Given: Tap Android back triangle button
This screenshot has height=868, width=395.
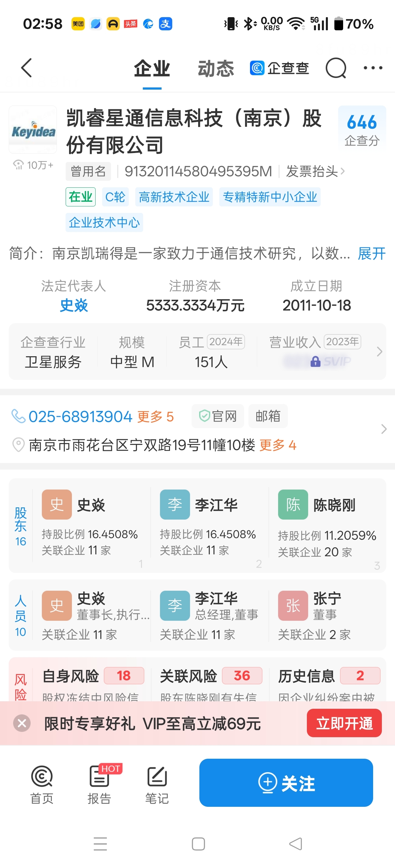Looking at the screenshot, I should [296, 844].
